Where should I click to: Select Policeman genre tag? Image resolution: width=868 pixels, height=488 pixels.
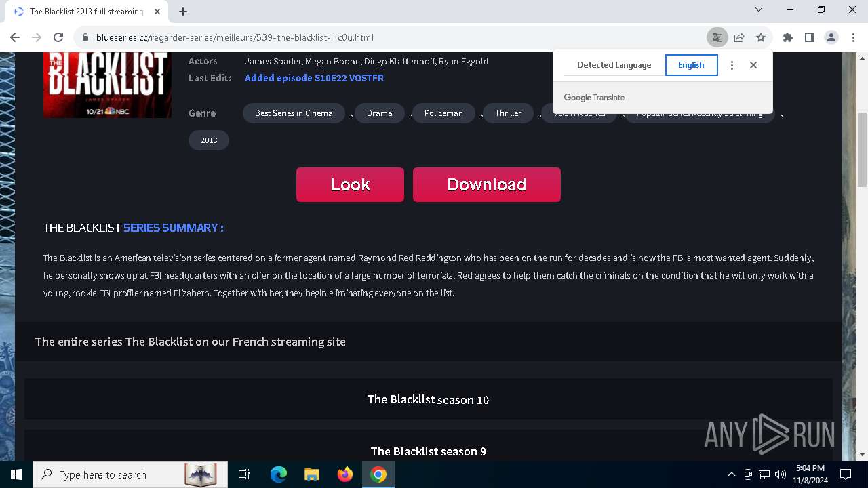coord(443,113)
